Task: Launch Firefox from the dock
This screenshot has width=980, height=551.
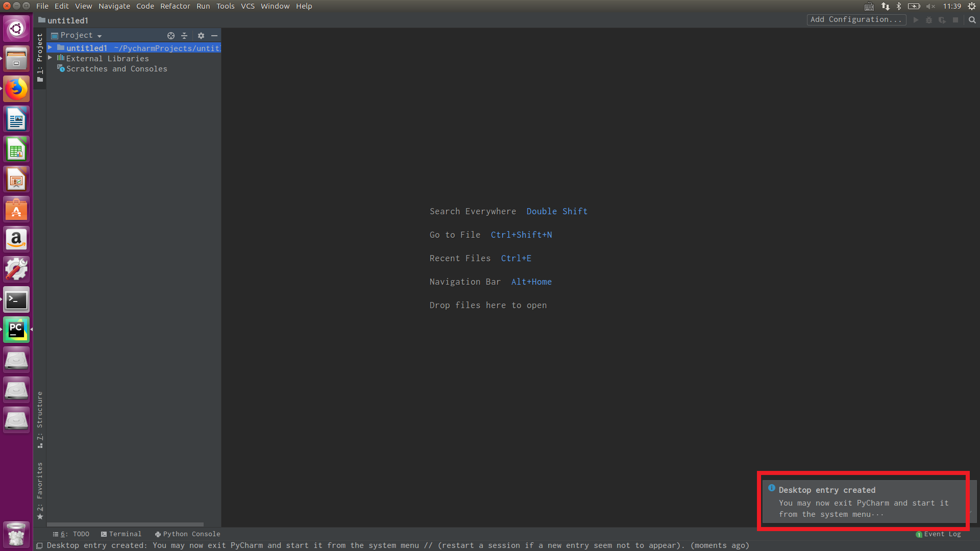Action: [x=16, y=89]
